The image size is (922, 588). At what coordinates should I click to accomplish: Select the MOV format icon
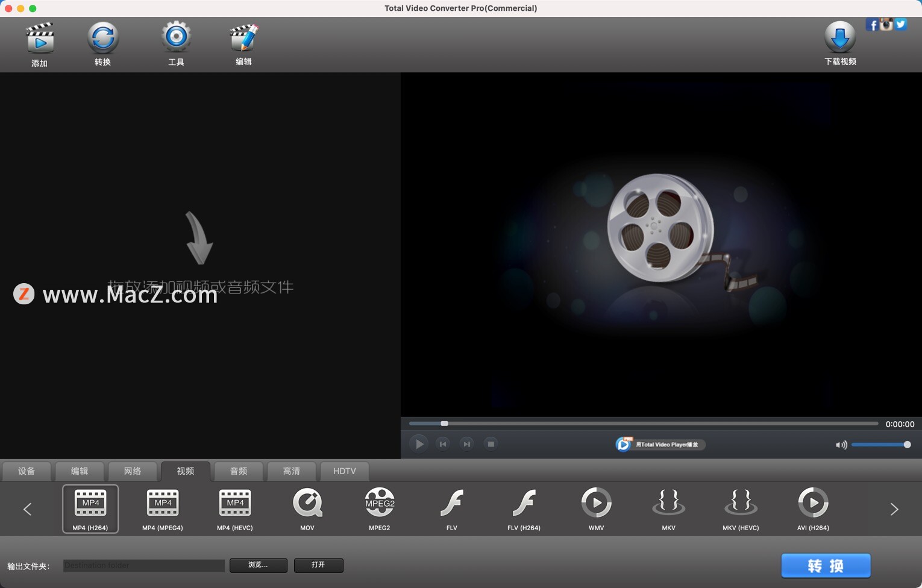coord(307,503)
